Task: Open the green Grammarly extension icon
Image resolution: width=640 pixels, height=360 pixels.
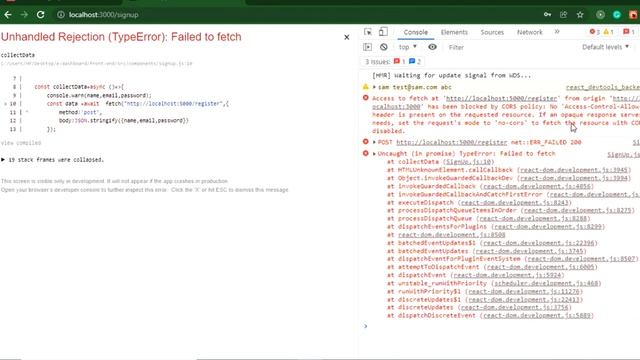Action: pyautogui.click(x=617, y=15)
